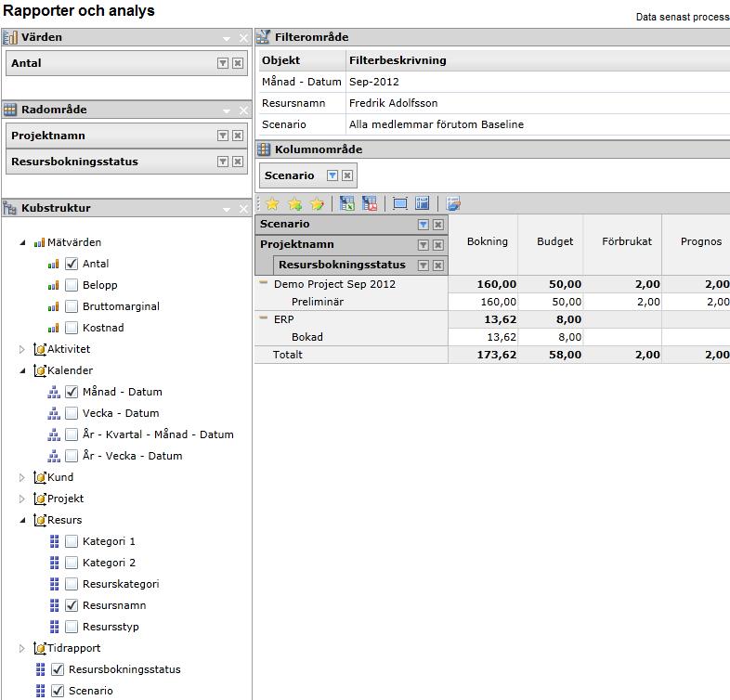Screen dimensions: 730x700
Task: Remove Projektnamn grid header field
Action: coord(437,245)
